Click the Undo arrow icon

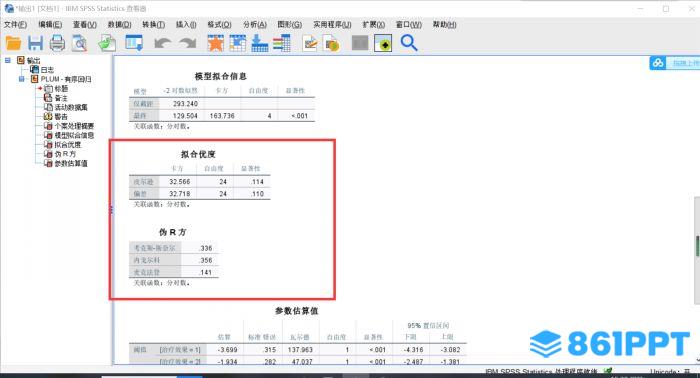(162, 43)
